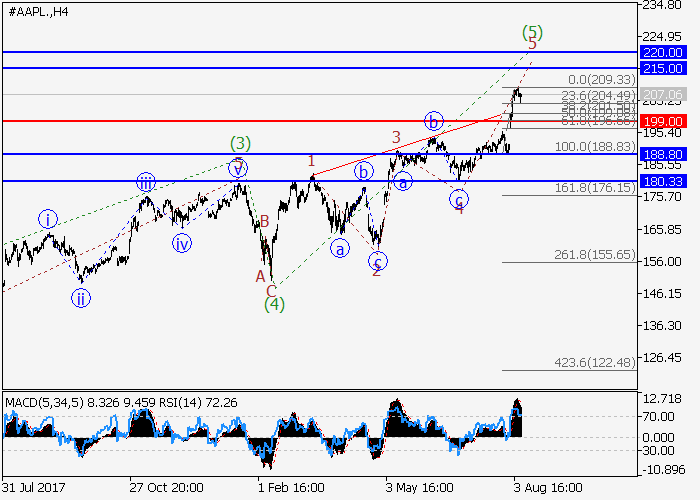Select the 220.00 blue price tag
This screenshot has height=500, width=700.
click(662, 53)
